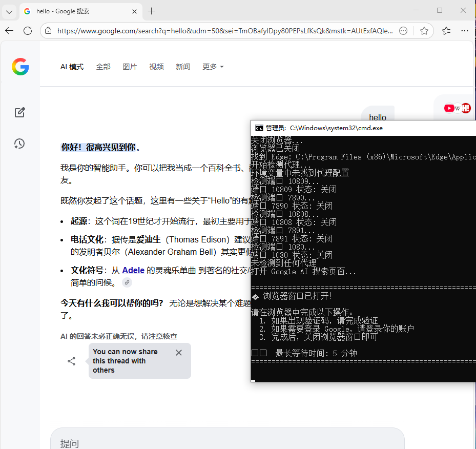Click '未检测到任何代理' line in cmd
The height and width of the screenshot is (449, 476).
coord(283,263)
